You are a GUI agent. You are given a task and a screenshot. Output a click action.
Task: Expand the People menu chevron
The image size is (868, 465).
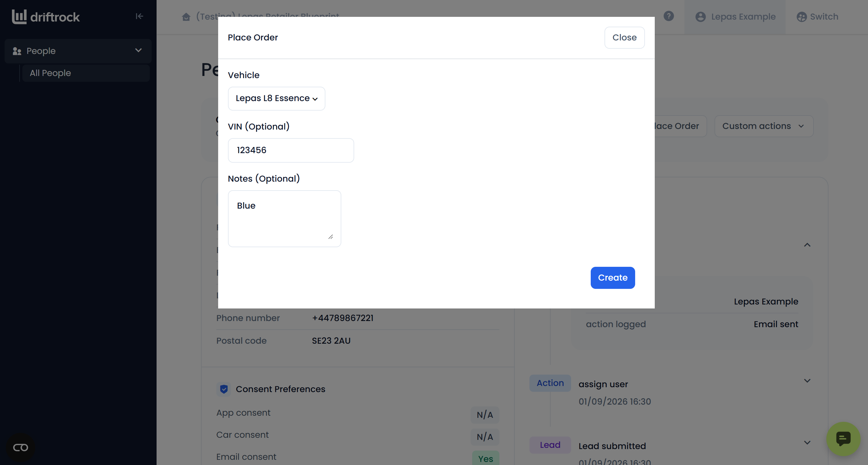[138, 51]
